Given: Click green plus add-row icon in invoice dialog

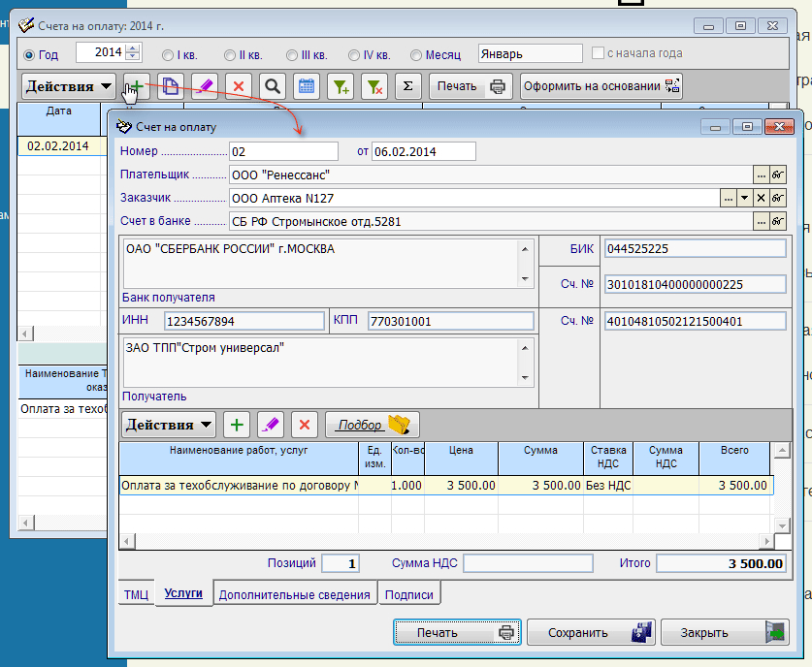Looking at the screenshot, I should click(237, 425).
